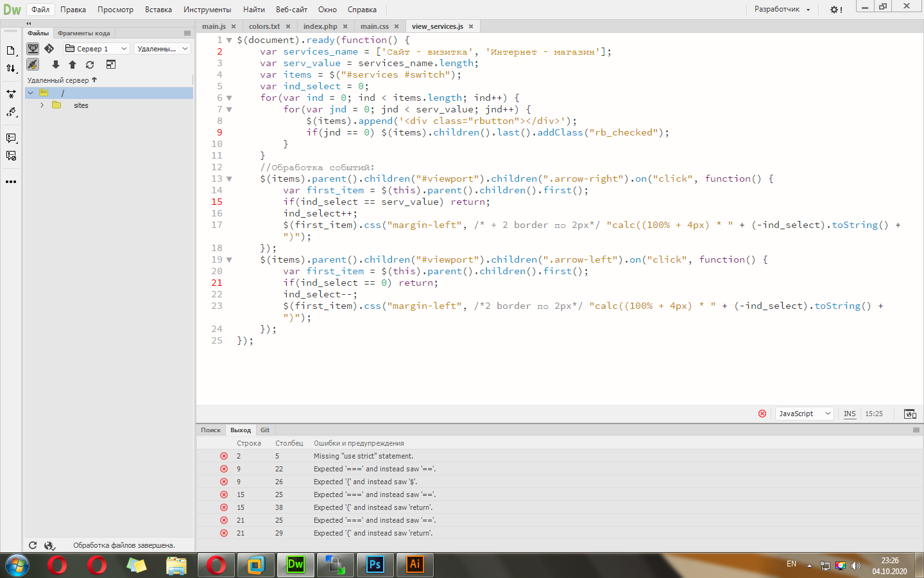The image size is (924, 578).
Task: Select the expand-all code icon with asterisk
Action: [x=11, y=94]
